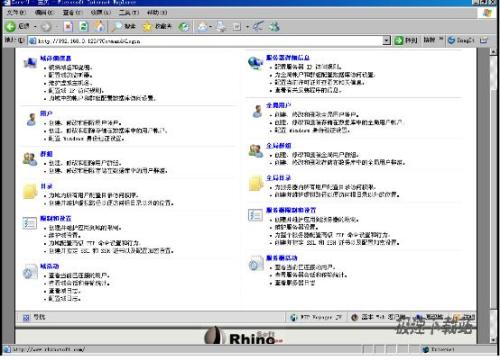Refresh the page with the toolbar icon
The image size is (500, 361).
tap(84, 26)
